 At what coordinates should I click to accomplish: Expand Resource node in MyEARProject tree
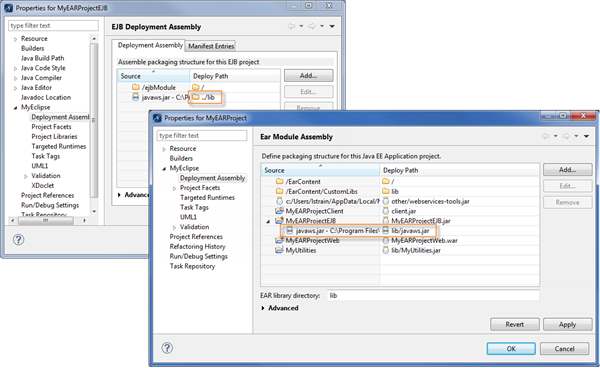click(164, 149)
